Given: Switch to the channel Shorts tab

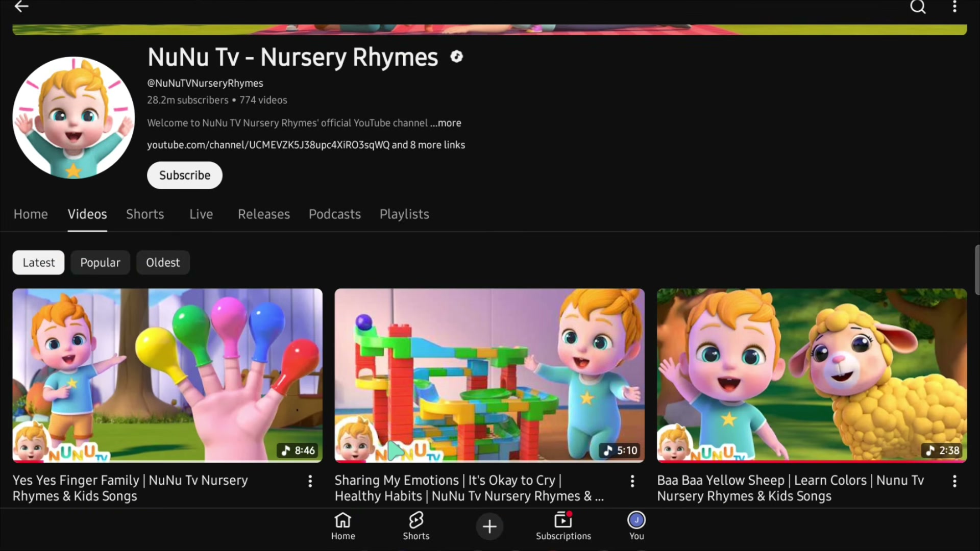Looking at the screenshot, I should pos(145,214).
